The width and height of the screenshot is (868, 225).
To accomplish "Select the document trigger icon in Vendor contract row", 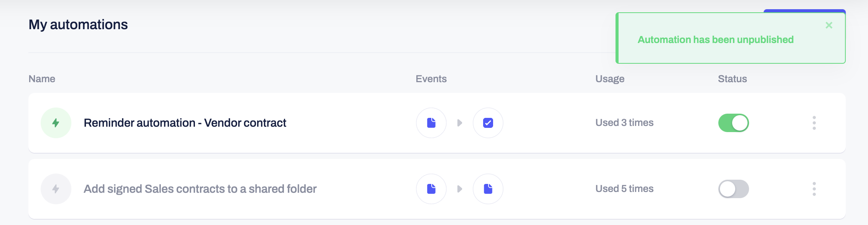I will click(x=431, y=123).
